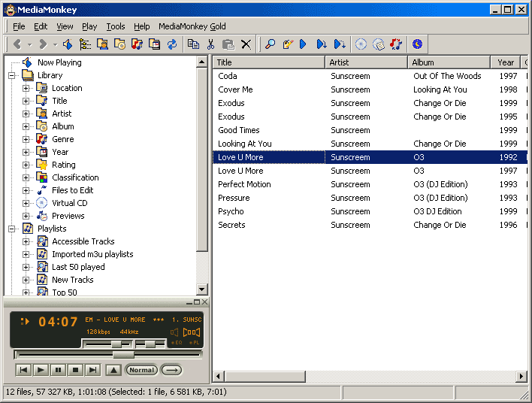Open the Back button history dropdown arrow
The width and height of the screenshot is (532, 403).
click(30, 44)
